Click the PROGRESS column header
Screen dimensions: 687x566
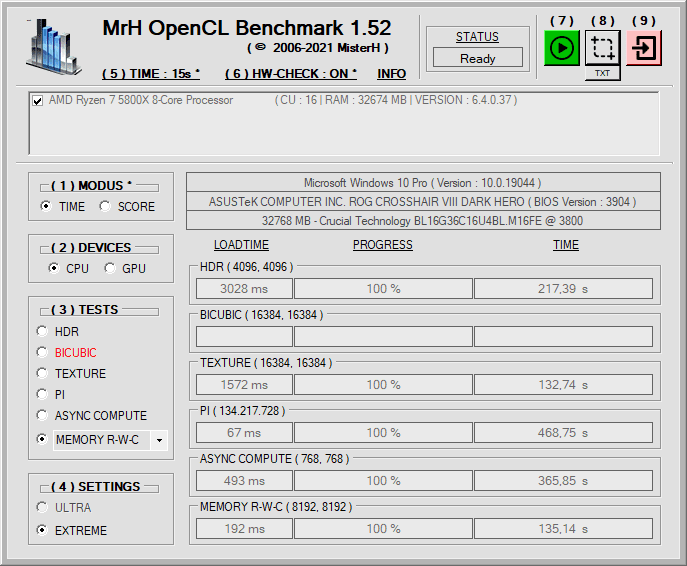(x=383, y=245)
